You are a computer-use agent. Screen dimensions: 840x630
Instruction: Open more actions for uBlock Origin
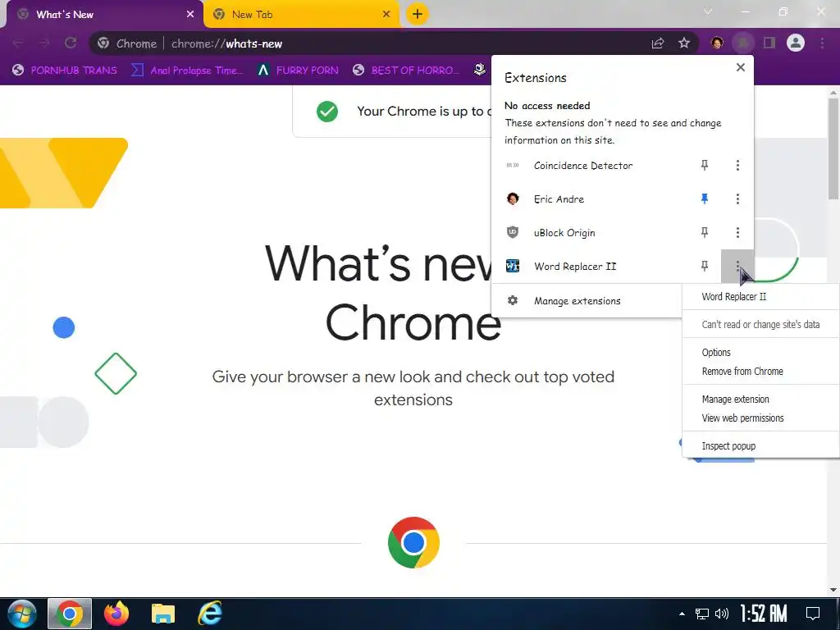pos(737,232)
